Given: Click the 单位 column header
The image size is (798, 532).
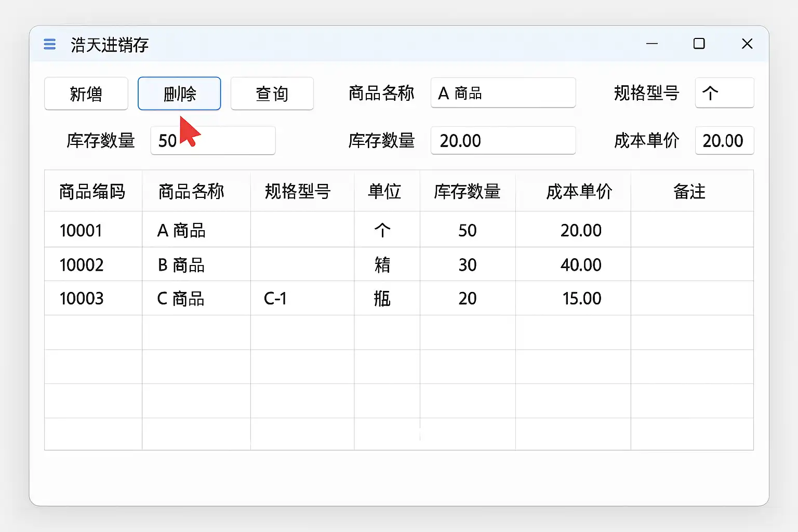Looking at the screenshot, I should pos(384,191).
